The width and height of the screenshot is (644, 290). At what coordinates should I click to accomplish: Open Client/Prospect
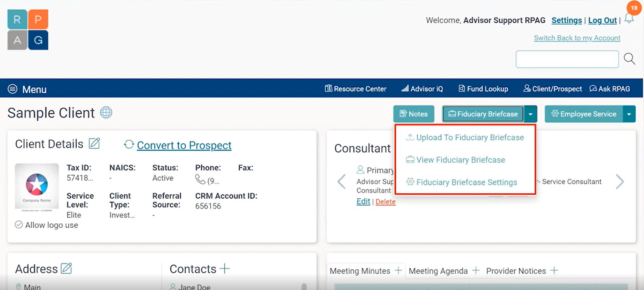tap(552, 89)
